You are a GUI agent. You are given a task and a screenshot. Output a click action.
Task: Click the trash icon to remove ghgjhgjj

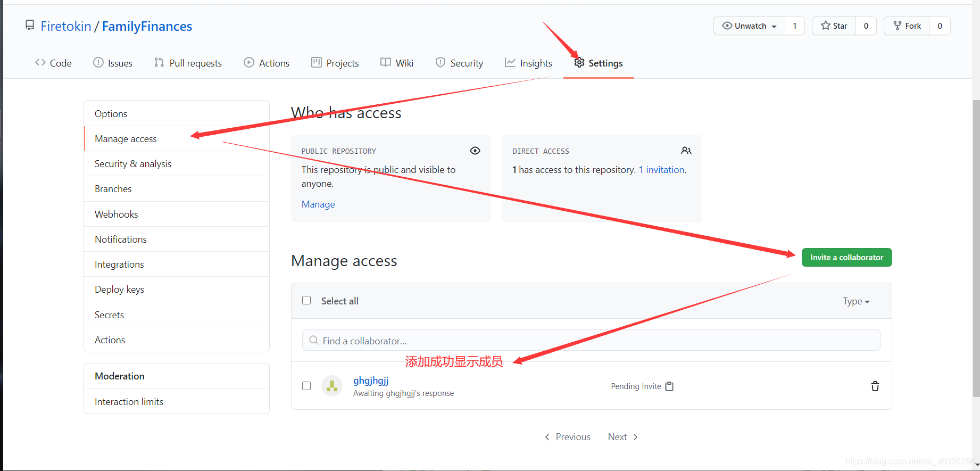coord(875,386)
